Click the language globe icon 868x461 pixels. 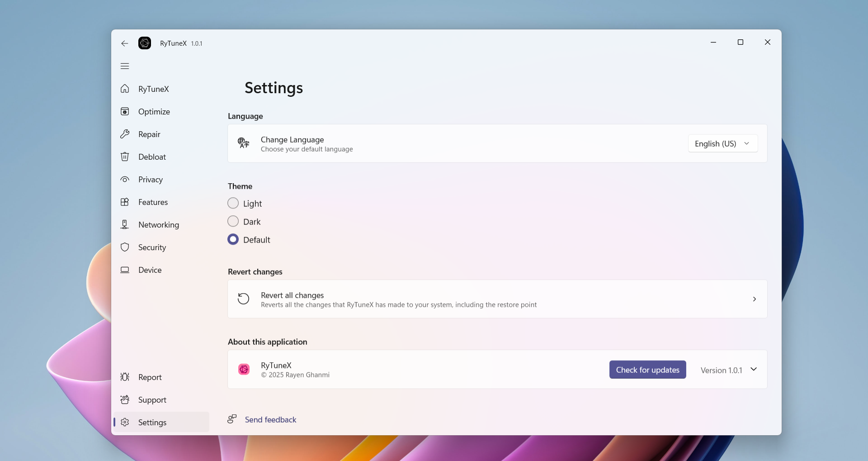point(243,143)
